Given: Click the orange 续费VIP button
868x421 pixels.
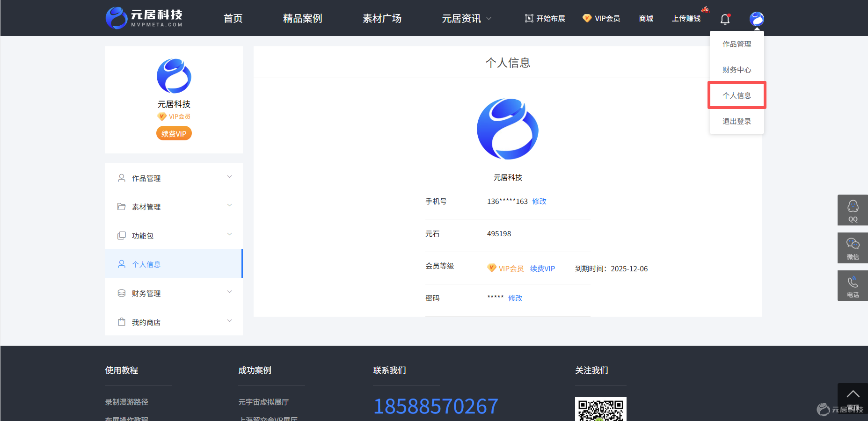Looking at the screenshot, I should coord(174,133).
